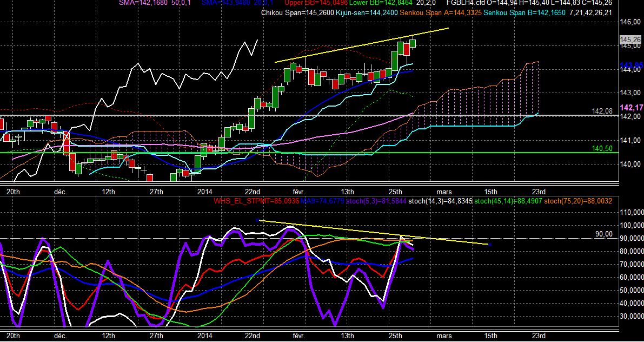644x342 pixels.
Task: Select the 142,08 horizontal line label
Action: (x=602, y=111)
